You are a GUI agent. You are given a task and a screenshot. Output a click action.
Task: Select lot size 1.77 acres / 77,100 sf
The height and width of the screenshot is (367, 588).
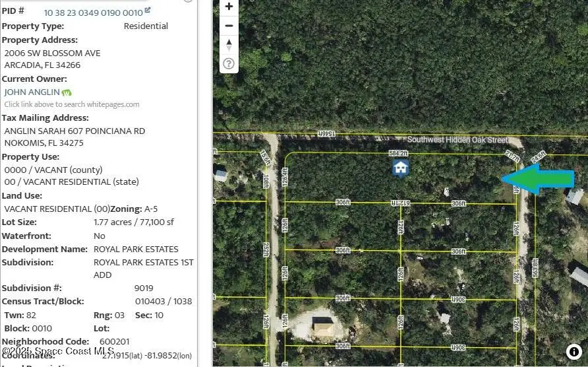[134, 222]
